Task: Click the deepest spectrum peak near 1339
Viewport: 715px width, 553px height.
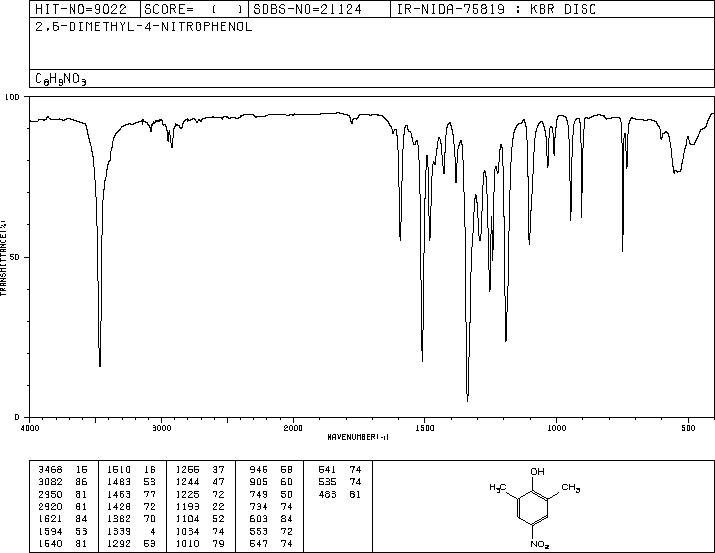Action: [467, 400]
